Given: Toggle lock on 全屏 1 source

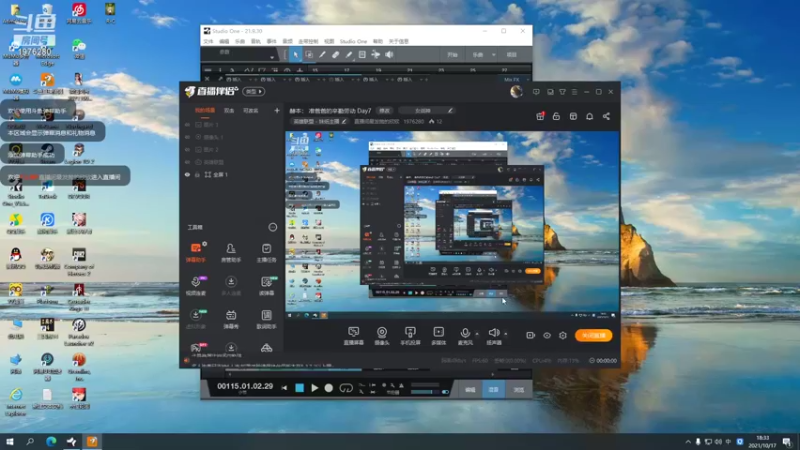Looking at the screenshot, I should 197,174.
